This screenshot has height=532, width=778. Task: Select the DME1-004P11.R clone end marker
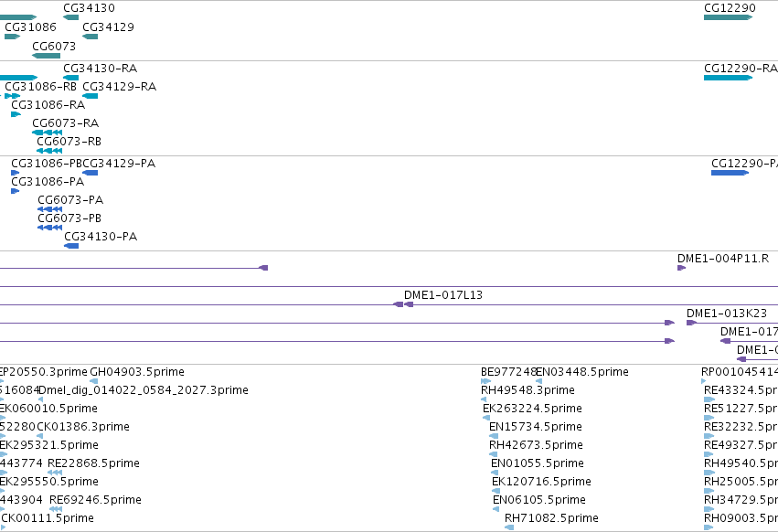pyautogui.click(x=681, y=268)
